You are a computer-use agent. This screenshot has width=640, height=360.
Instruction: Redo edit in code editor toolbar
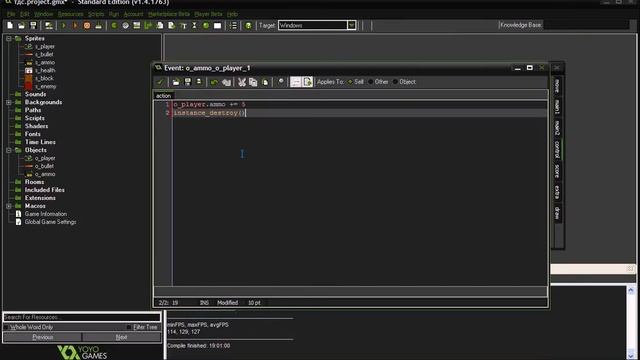227,82
